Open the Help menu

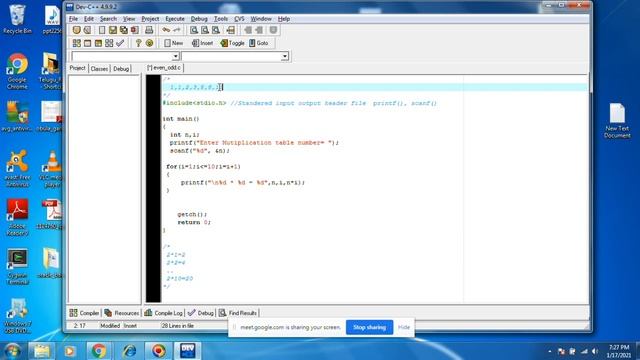coord(284,19)
